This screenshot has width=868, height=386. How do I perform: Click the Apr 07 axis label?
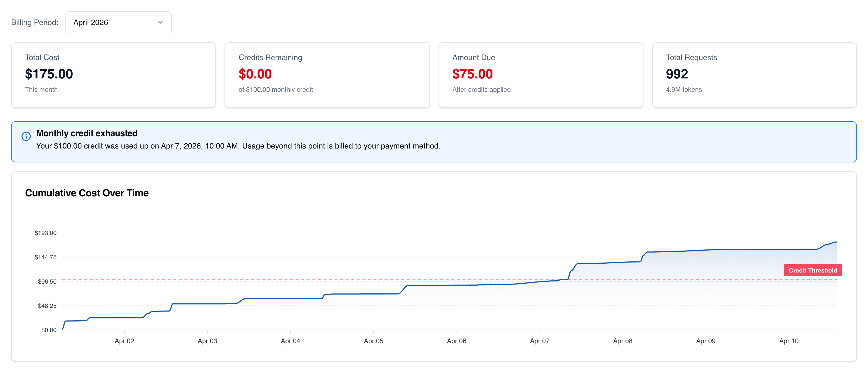[539, 341]
